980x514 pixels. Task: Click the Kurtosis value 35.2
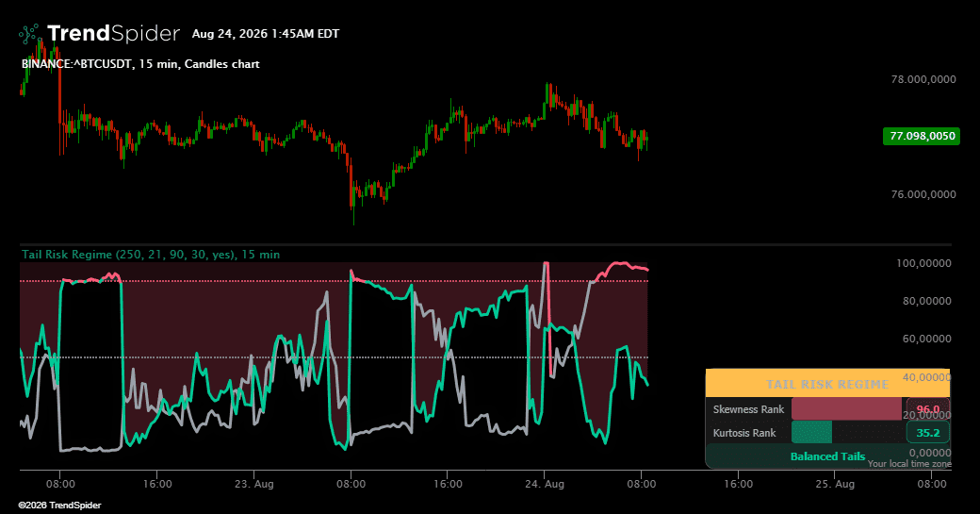(927, 433)
